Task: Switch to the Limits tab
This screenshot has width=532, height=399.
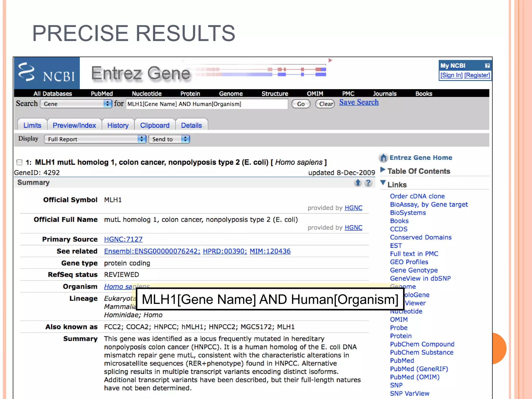Action: point(32,125)
